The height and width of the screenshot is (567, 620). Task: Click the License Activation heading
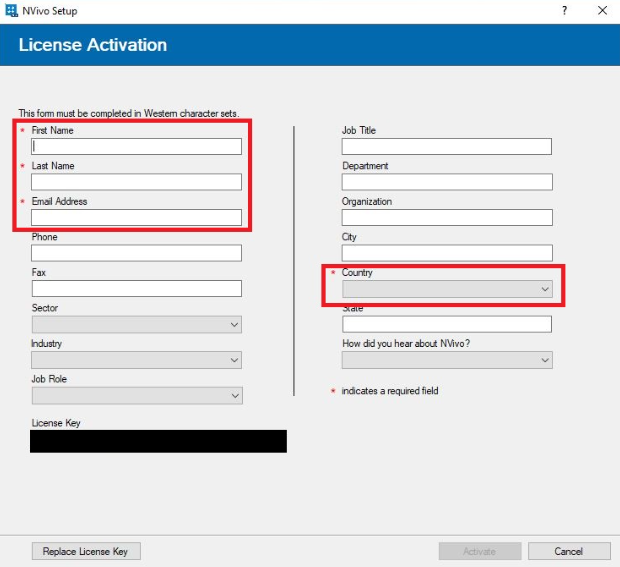pyautogui.click(x=93, y=45)
